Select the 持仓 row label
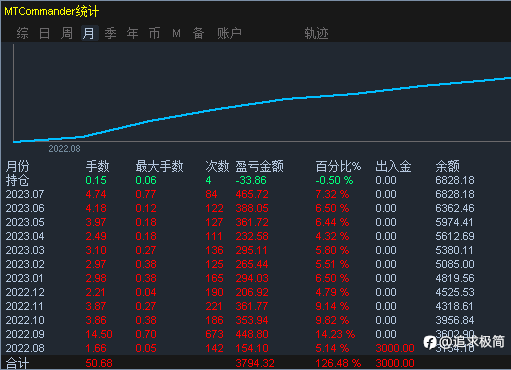 point(18,180)
